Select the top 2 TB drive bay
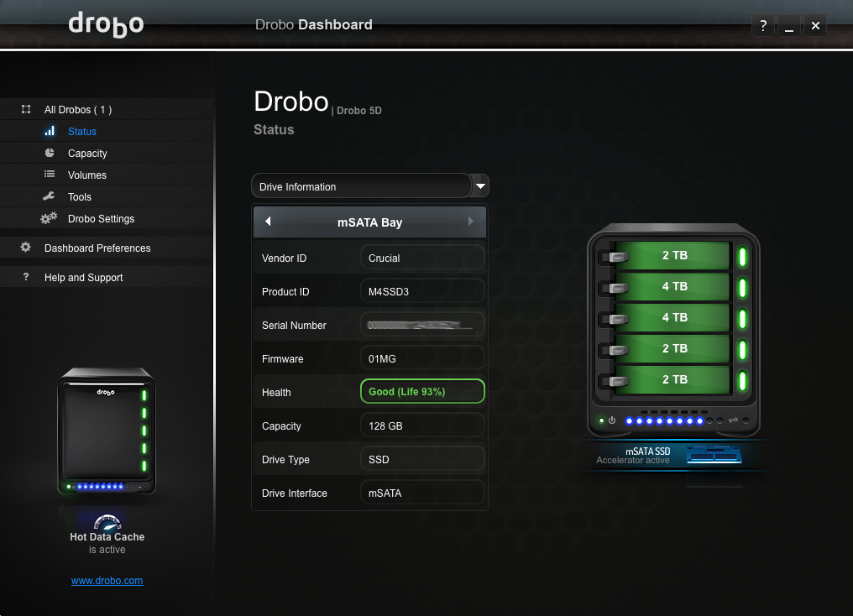 672,255
